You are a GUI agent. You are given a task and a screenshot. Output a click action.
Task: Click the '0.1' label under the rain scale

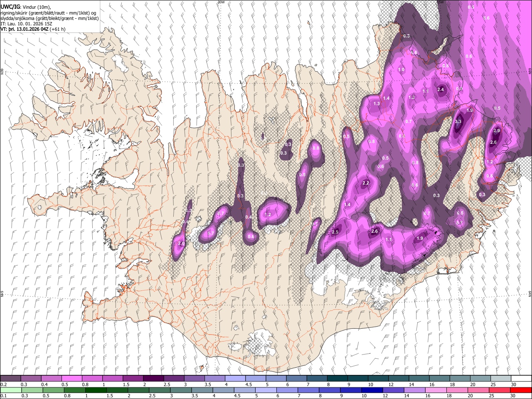point(3,396)
